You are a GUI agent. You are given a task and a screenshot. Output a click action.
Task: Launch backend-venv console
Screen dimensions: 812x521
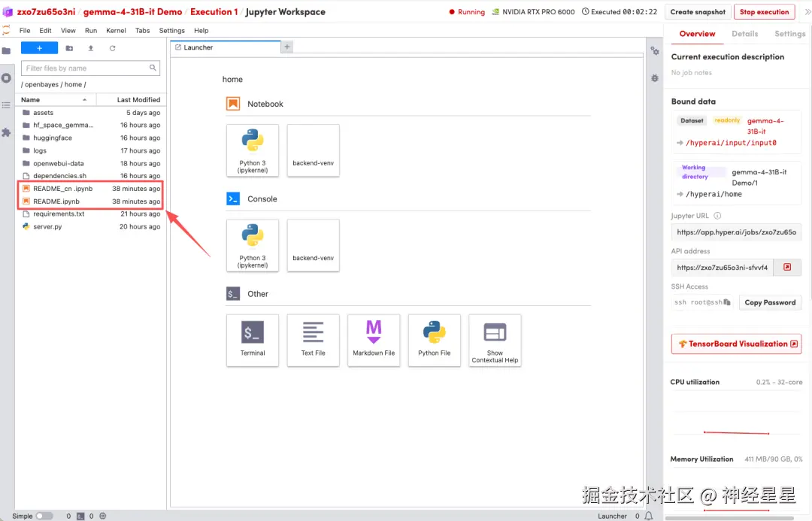pos(314,246)
